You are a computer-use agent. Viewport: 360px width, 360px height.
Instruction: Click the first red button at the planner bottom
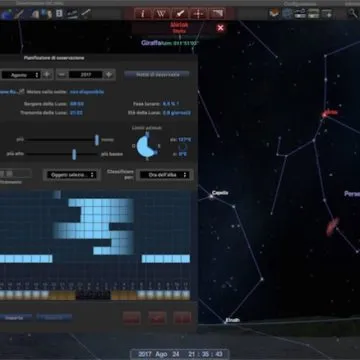(131, 318)
